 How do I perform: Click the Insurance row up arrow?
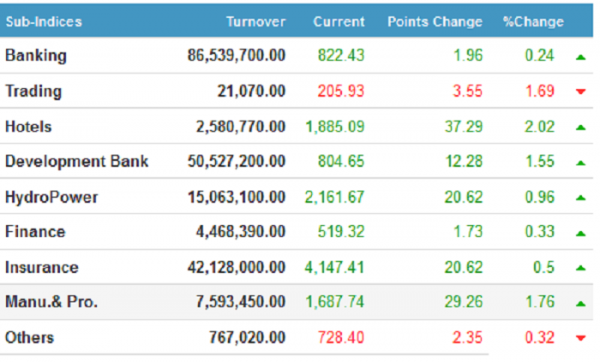pos(580,268)
